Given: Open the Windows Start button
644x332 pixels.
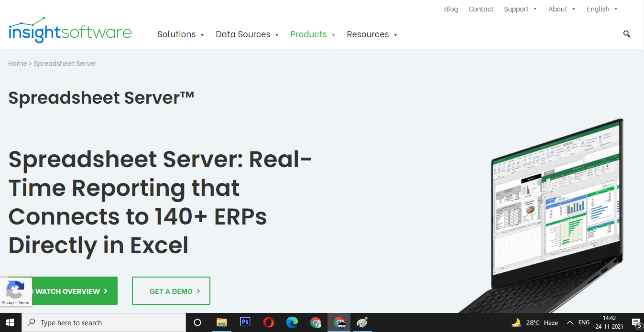Looking at the screenshot, I should [11, 322].
